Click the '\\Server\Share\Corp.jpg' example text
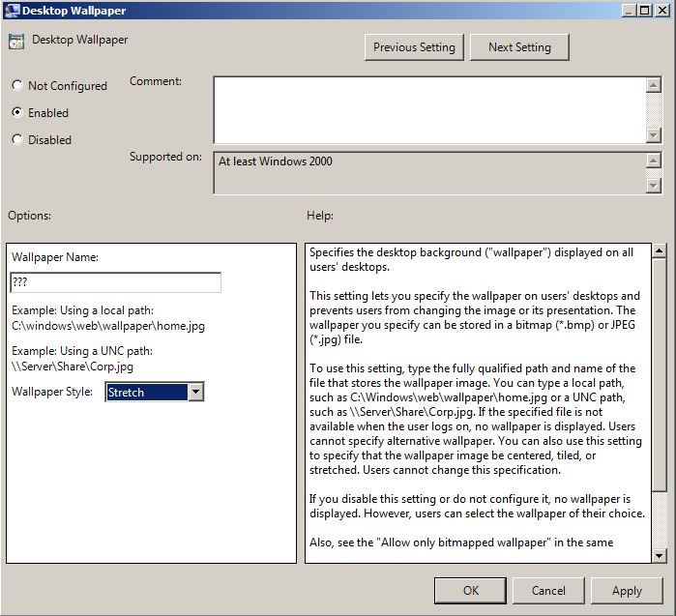Viewport: 676px width, 616px height. coord(73,367)
